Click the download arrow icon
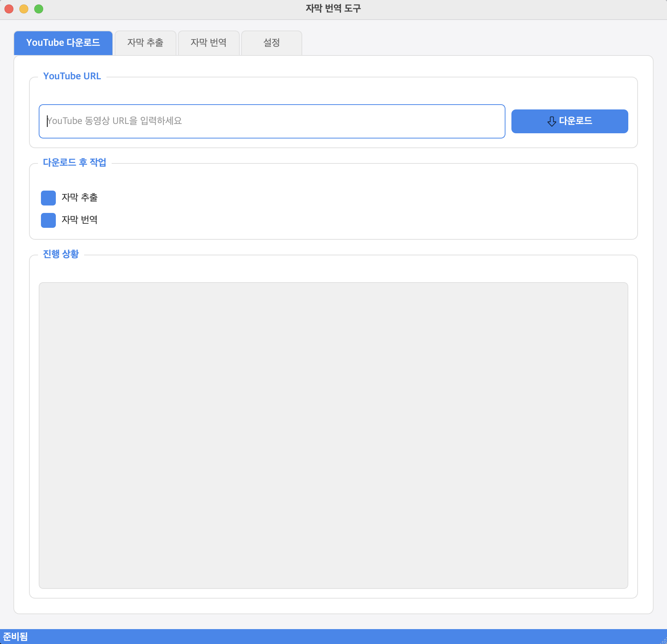The image size is (667, 644). [x=552, y=121]
